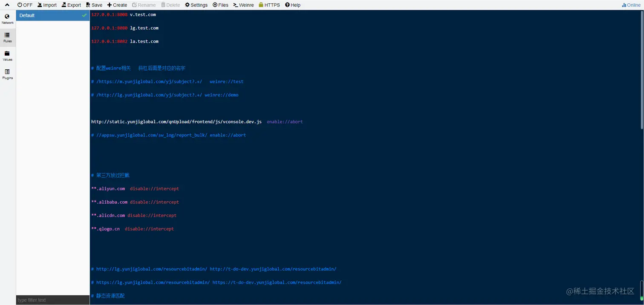Viewport: 644px width, 305px height.
Task: Save the current rules
Action: point(94,5)
